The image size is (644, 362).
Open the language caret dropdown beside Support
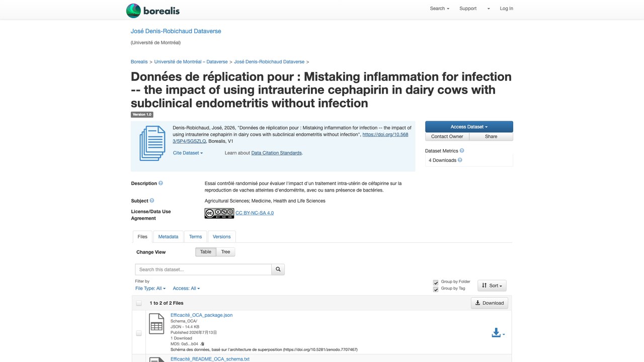click(x=489, y=9)
